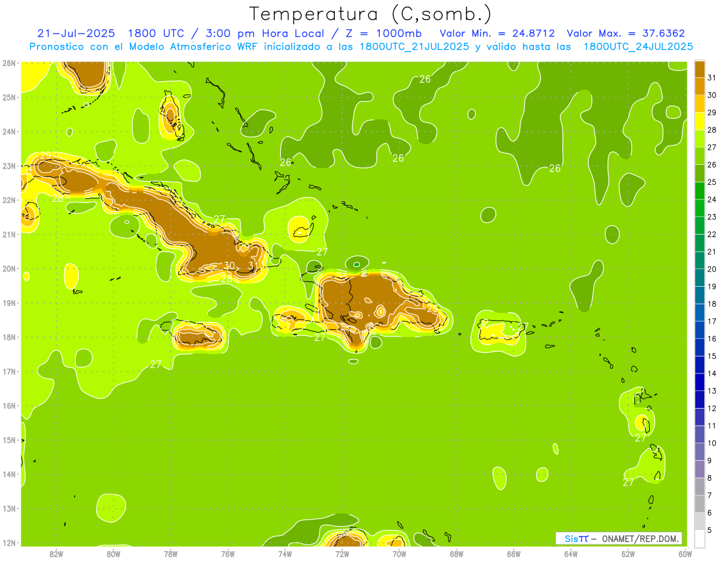Click longitude axis label '72W'
The height and width of the screenshot is (562, 728).
click(x=342, y=554)
